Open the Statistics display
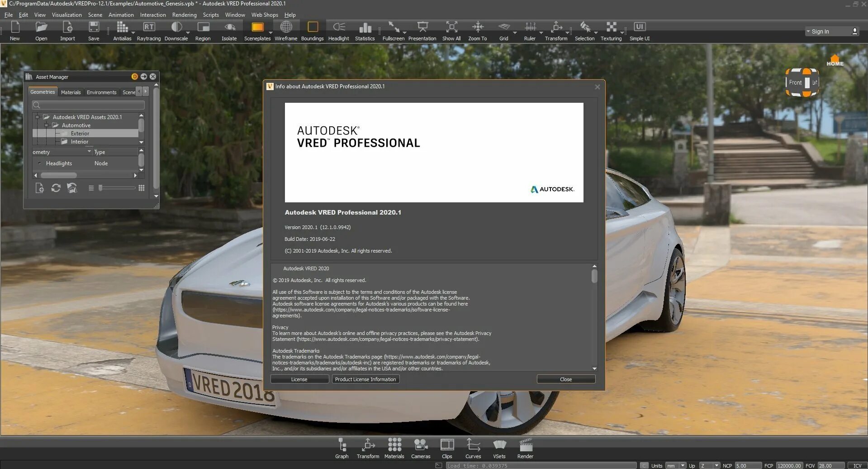The image size is (868, 469). tap(365, 31)
